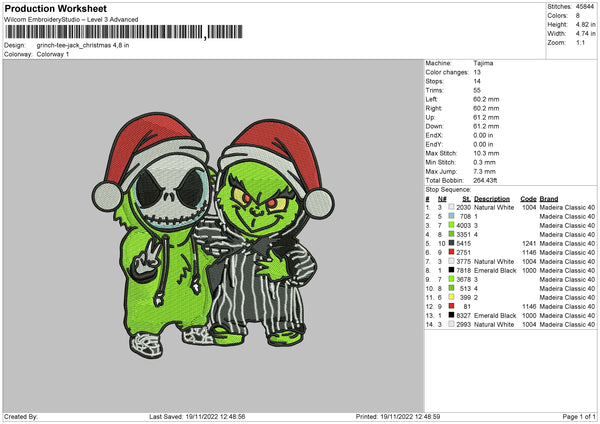Click the Description column header

[x=492, y=199]
